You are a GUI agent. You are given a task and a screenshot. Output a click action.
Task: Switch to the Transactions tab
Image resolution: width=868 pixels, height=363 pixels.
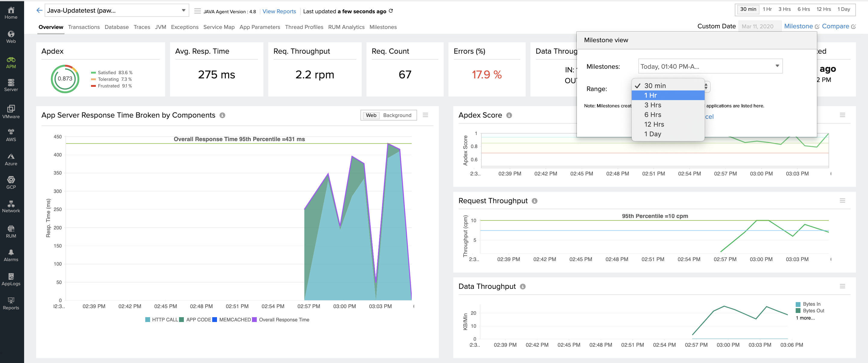84,27
